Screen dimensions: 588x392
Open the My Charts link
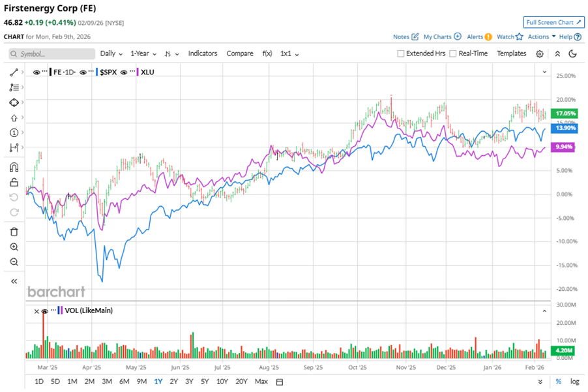point(437,37)
